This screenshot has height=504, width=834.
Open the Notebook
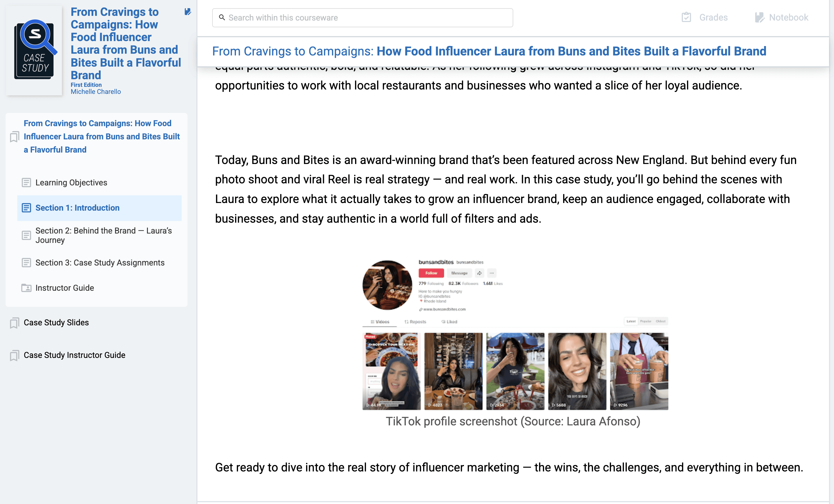781,17
